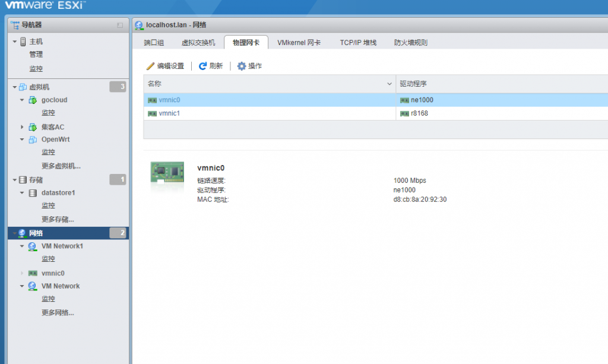Click the large network card image for vmnic0

(167, 173)
